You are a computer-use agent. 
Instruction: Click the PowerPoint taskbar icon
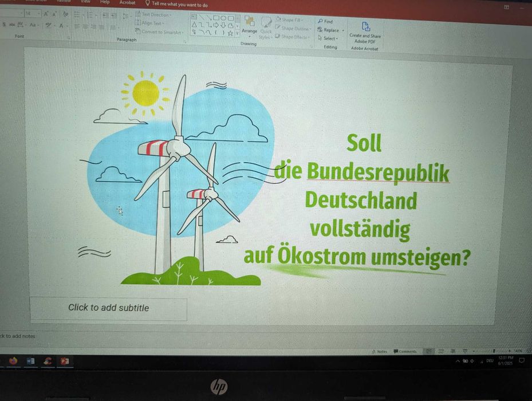coord(65,361)
